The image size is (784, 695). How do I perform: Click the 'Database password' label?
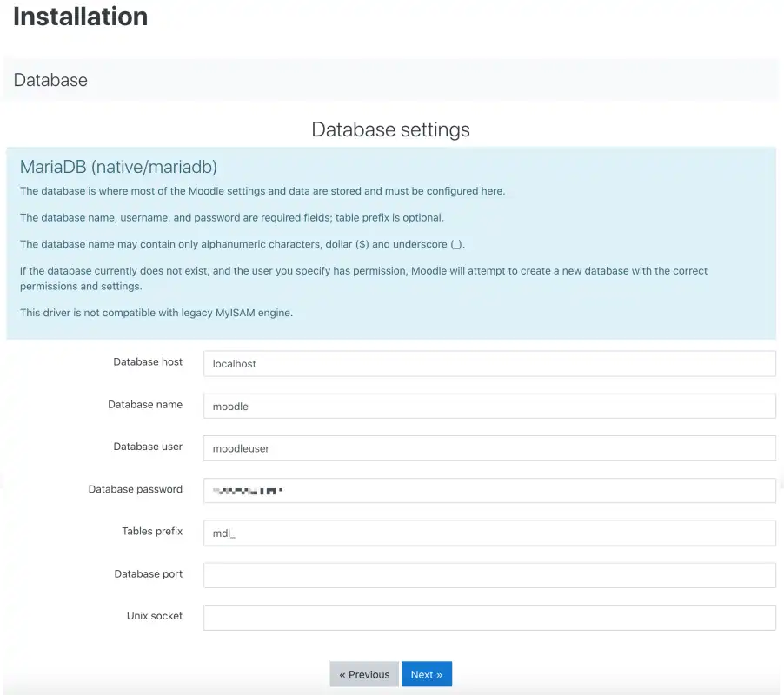pyautogui.click(x=135, y=489)
